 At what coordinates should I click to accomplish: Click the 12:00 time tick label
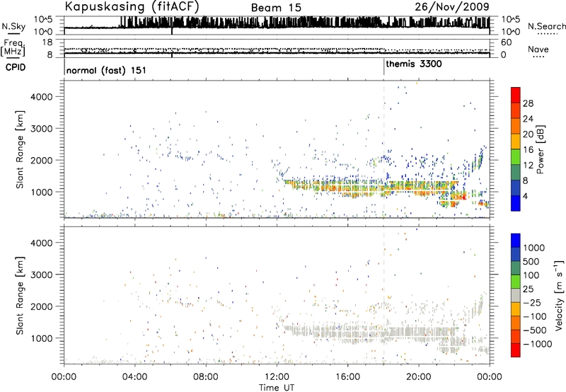[x=277, y=377]
